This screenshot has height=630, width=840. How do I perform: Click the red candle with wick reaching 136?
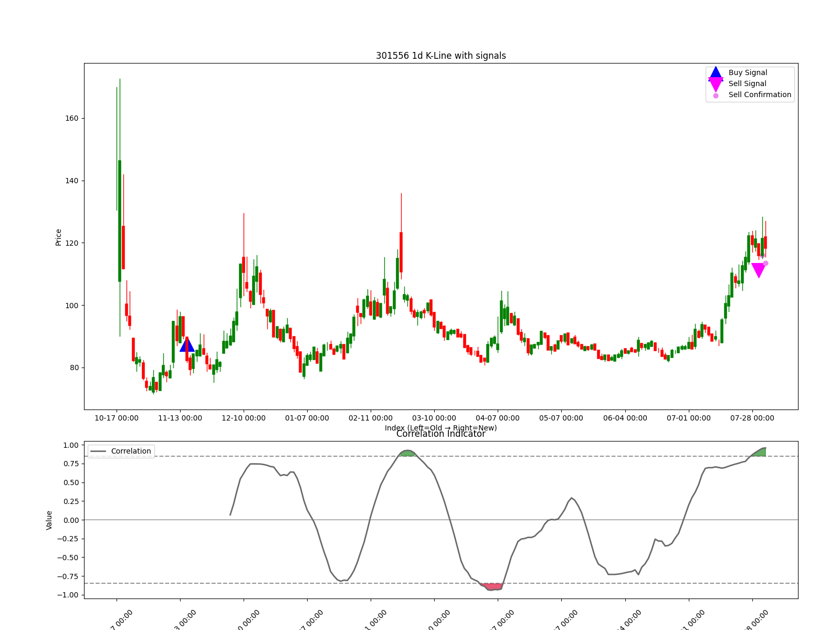(x=401, y=253)
